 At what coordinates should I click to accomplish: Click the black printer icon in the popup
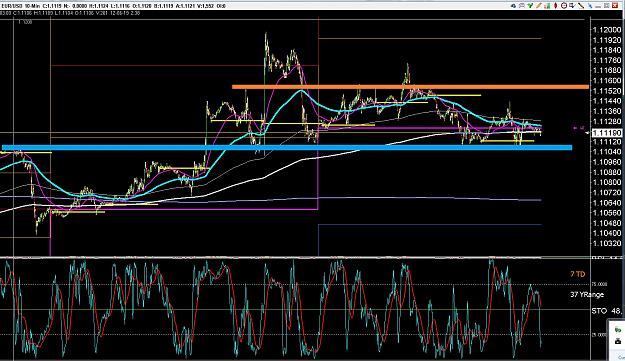(x=618, y=341)
